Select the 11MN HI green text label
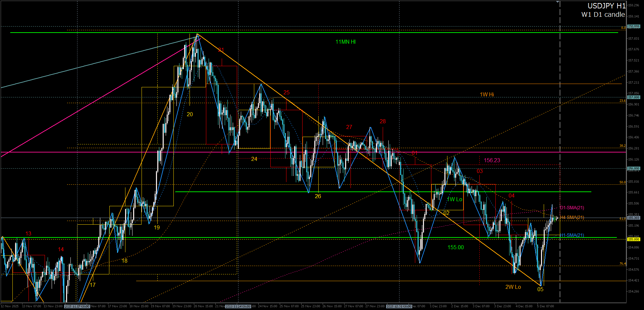644x310 pixels. click(345, 42)
